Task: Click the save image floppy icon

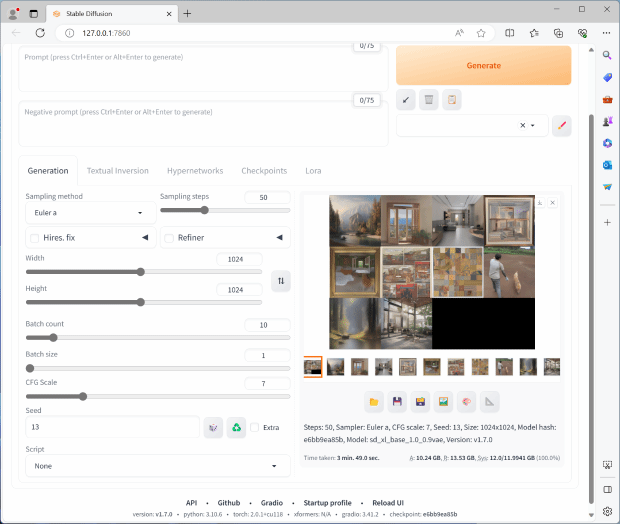Action: coord(397,402)
